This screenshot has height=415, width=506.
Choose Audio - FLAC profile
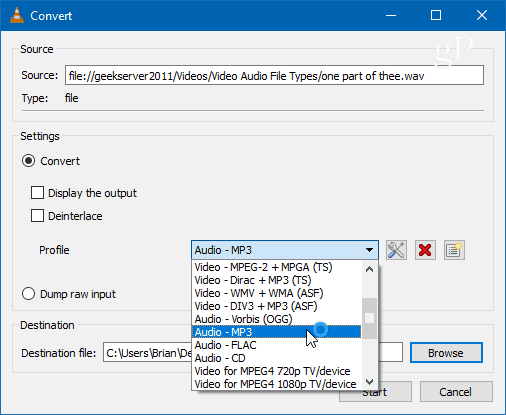tap(276, 345)
